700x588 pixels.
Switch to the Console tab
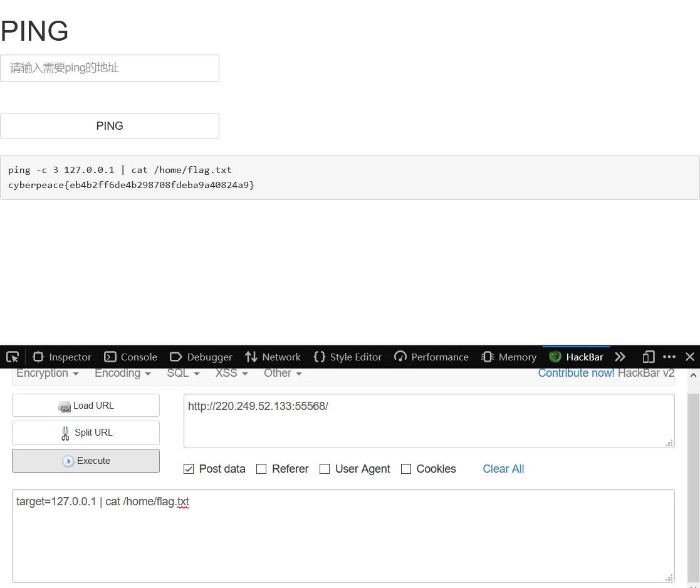point(130,357)
